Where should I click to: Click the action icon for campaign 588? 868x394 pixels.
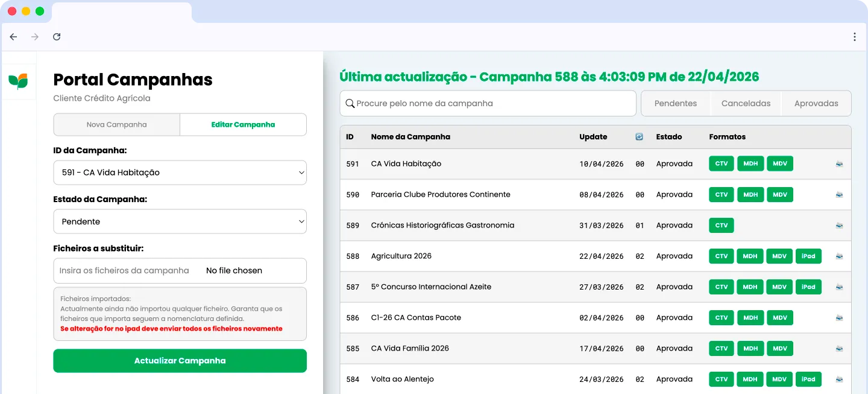coord(839,256)
